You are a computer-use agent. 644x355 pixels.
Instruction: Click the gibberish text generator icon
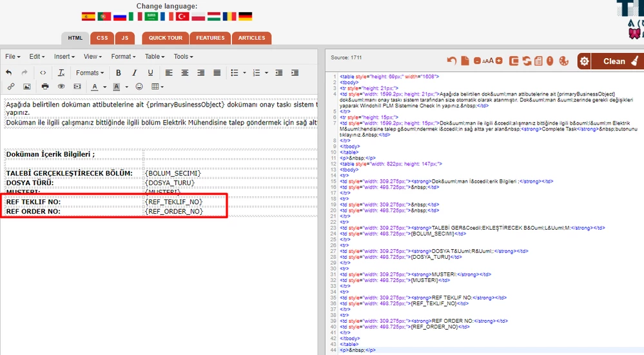click(538, 61)
